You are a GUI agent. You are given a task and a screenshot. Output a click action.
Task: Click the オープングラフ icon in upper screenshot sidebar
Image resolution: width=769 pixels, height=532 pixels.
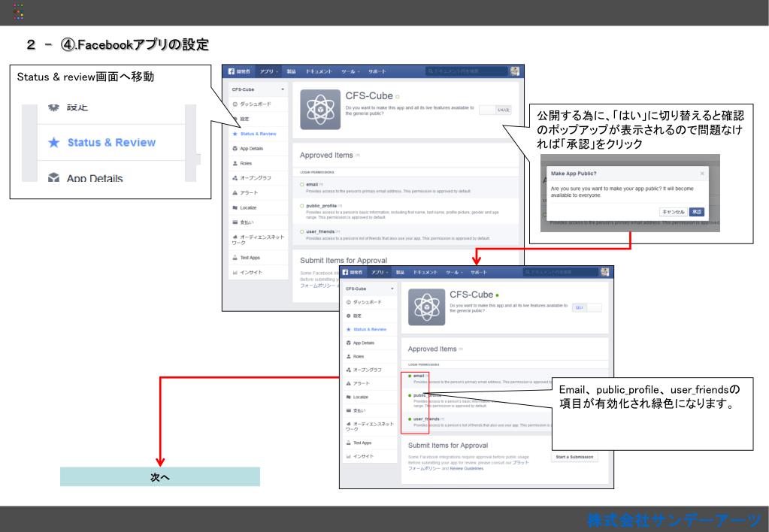[x=235, y=178]
